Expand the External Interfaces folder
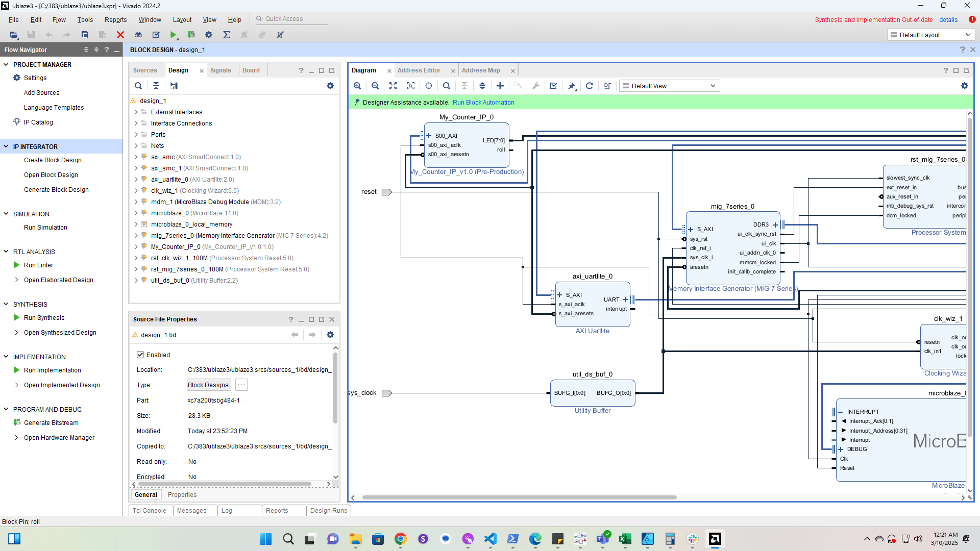Viewport: 980px width, 551px height. coord(136,112)
